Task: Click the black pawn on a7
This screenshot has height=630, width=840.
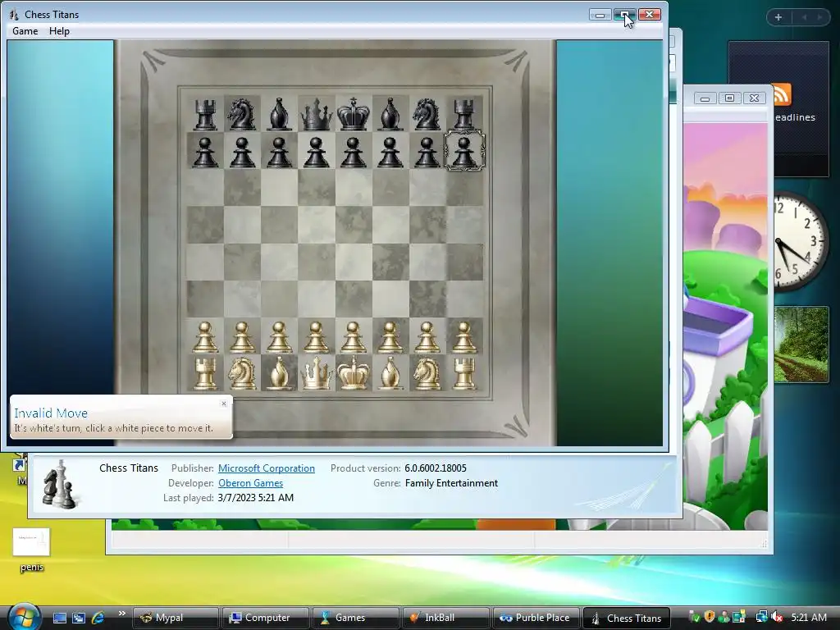Action: [x=205, y=152]
